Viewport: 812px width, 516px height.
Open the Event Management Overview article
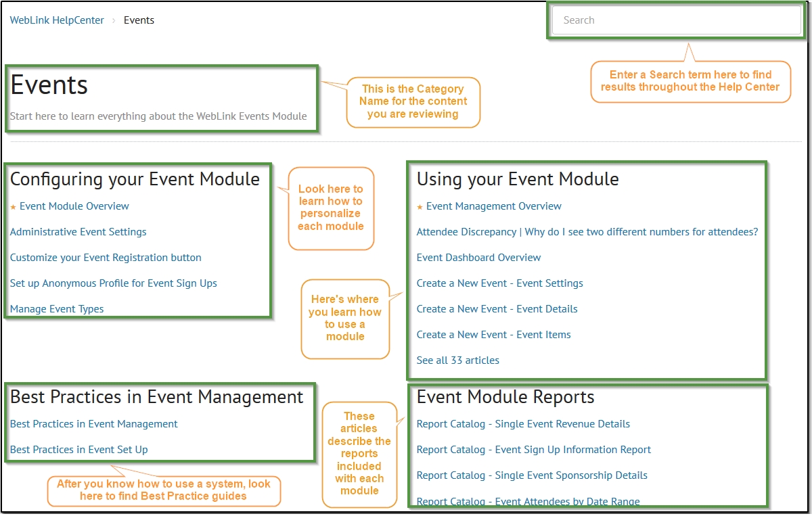pyautogui.click(x=494, y=206)
